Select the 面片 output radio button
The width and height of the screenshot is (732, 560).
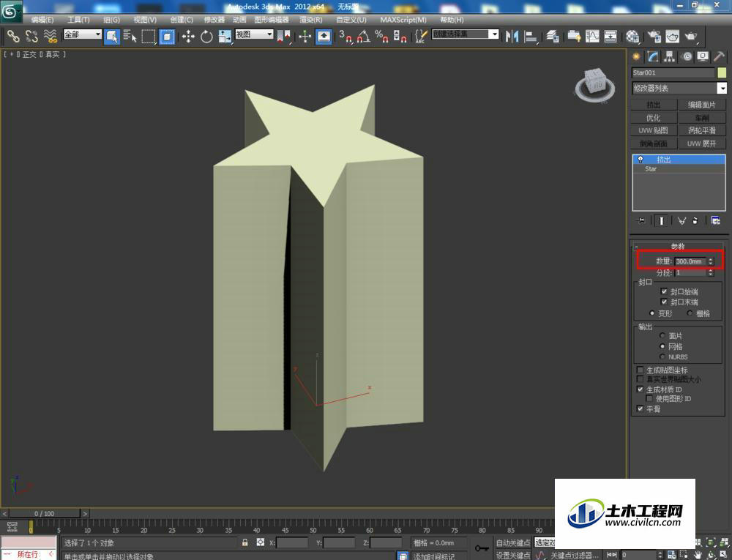pyautogui.click(x=662, y=335)
